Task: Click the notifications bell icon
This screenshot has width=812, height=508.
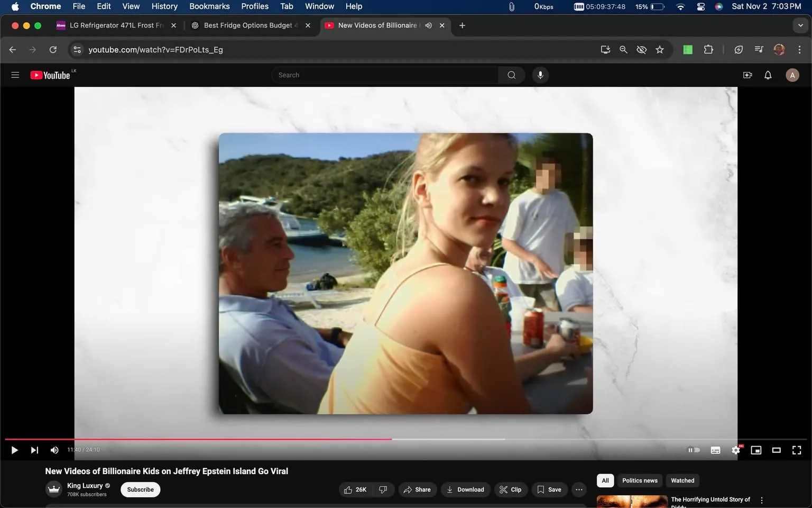Action: tap(767, 75)
